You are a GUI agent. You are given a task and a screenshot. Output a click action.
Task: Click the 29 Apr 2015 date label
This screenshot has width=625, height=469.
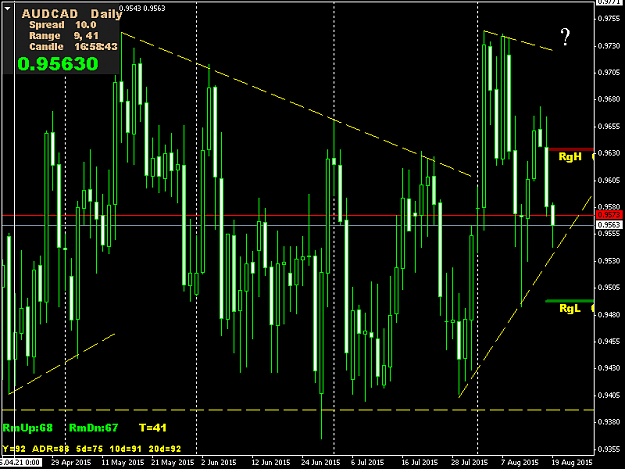(71, 463)
